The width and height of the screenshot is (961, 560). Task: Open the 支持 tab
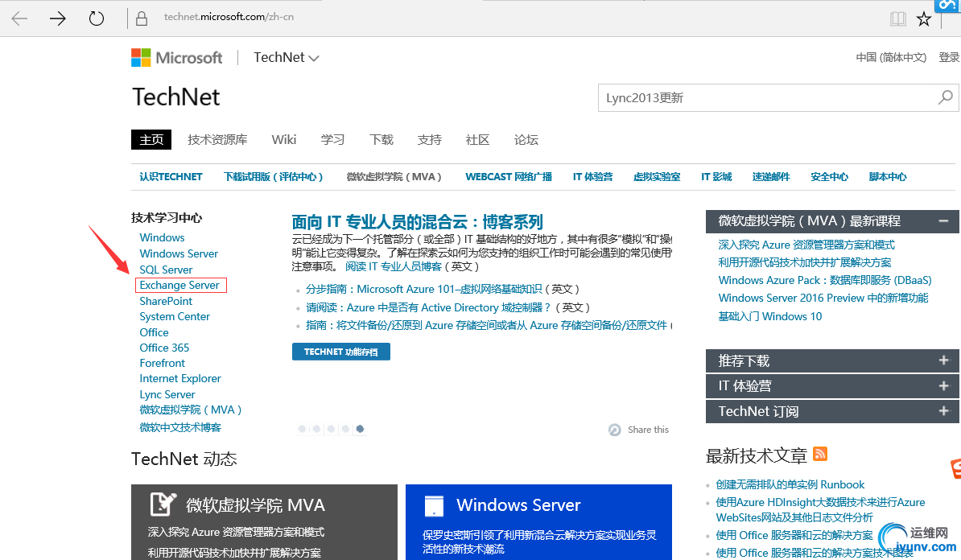(x=430, y=140)
